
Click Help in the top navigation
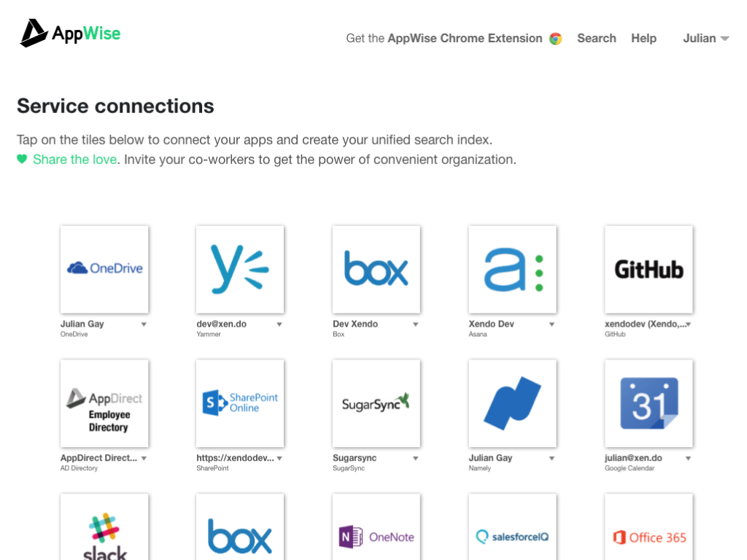pyautogui.click(x=643, y=39)
